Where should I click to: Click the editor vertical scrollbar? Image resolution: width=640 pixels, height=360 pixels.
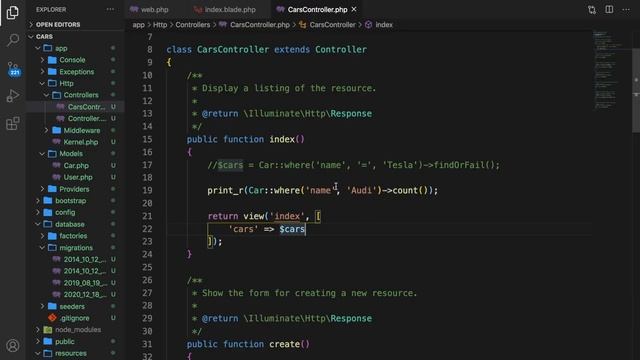[x=636, y=90]
